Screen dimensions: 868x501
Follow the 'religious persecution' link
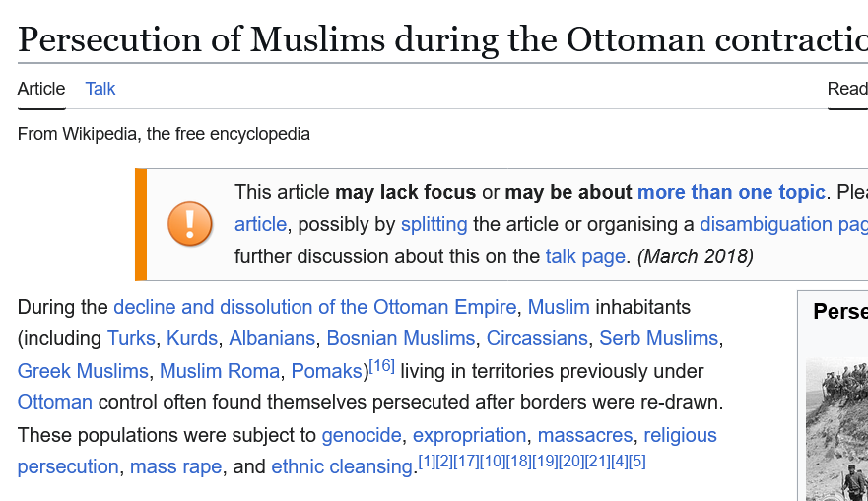(680, 435)
